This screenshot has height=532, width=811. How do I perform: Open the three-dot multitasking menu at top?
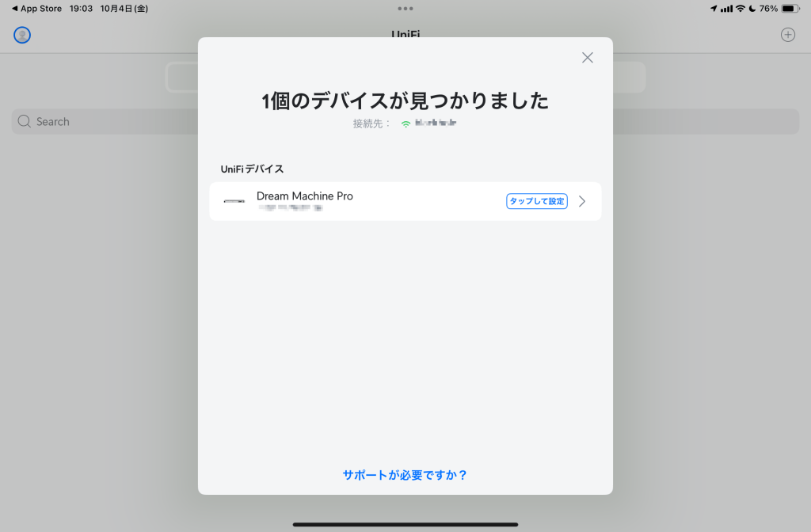click(405, 8)
